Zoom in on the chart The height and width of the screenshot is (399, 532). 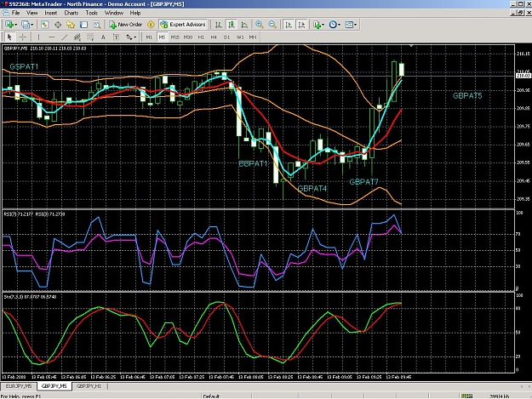click(x=260, y=25)
